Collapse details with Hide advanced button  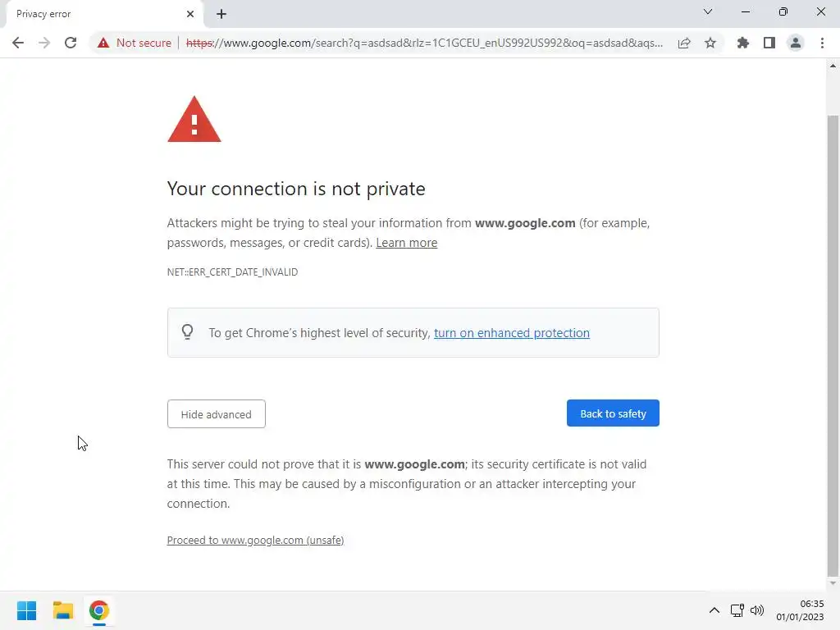(x=216, y=414)
